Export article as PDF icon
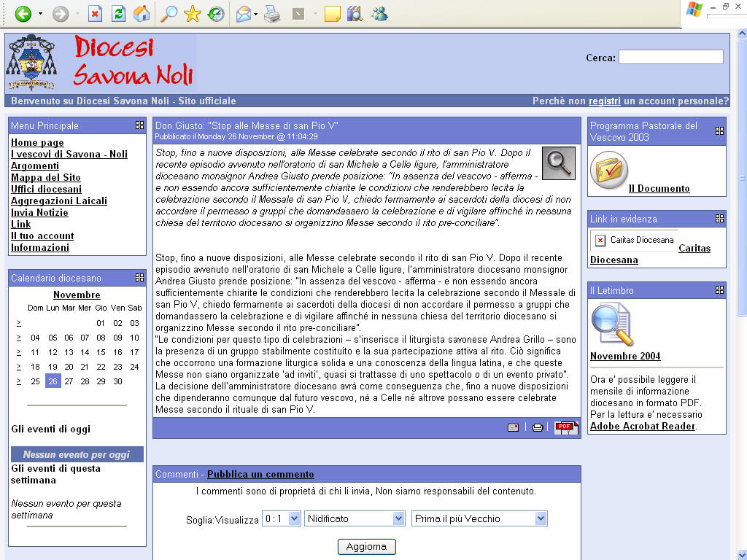Image resolution: width=747 pixels, height=560 pixels. tap(565, 427)
